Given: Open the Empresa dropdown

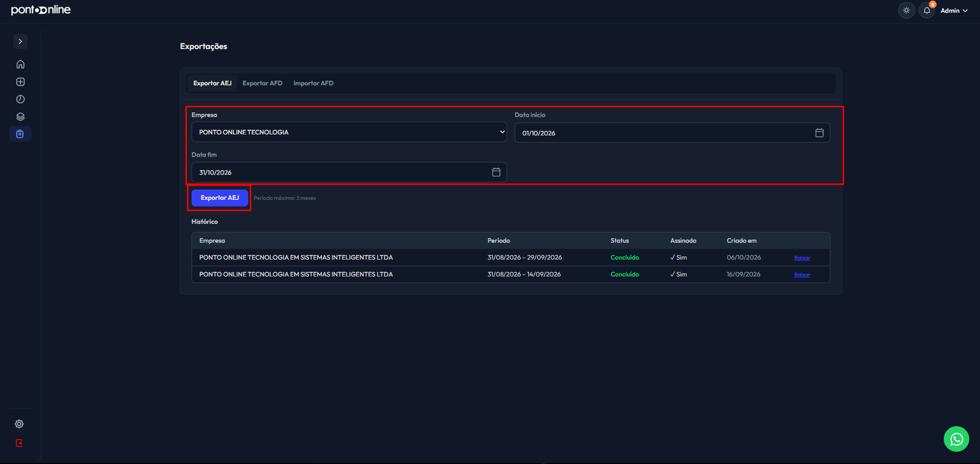Looking at the screenshot, I should pyautogui.click(x=349, y=132).
